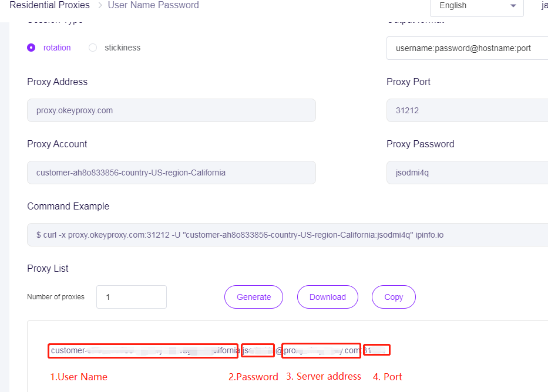Click the Proxy Account customer field
The image size is (548, 392).
(171, 173)
